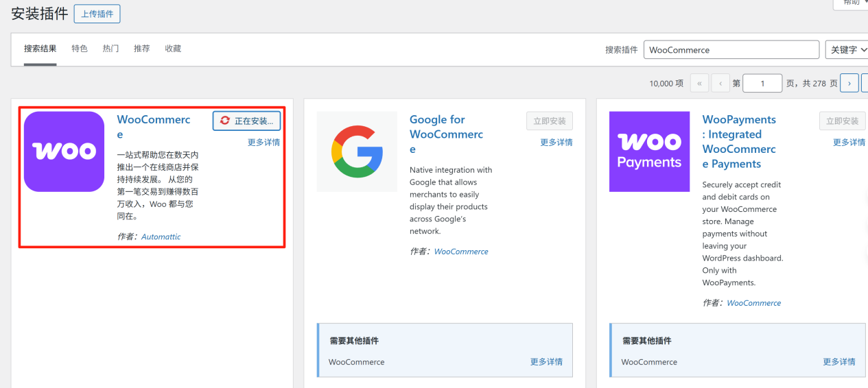Open the WooPayments: Integrated WooCommerce Payments title
868x388 pixels.
(740, 142)
